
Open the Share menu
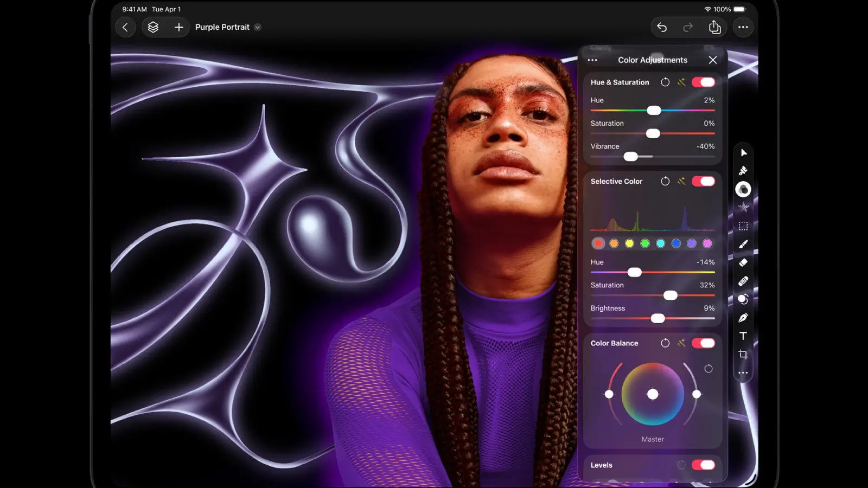715,27
